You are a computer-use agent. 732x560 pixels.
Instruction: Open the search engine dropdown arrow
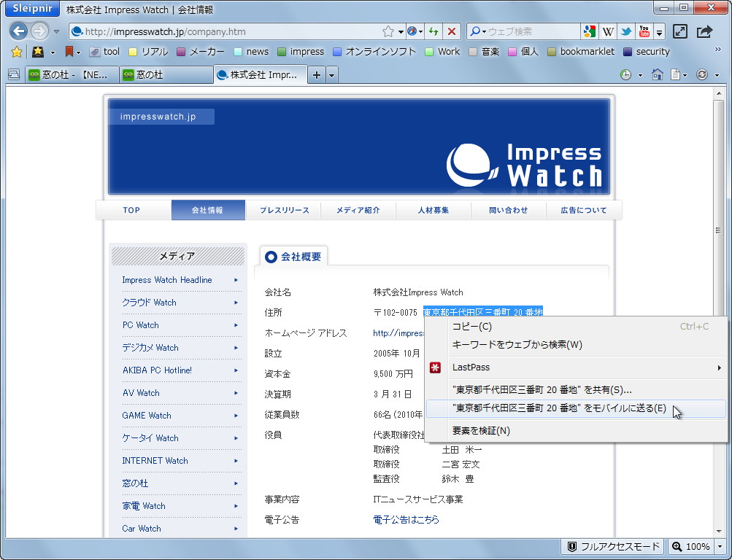[483, 31]
